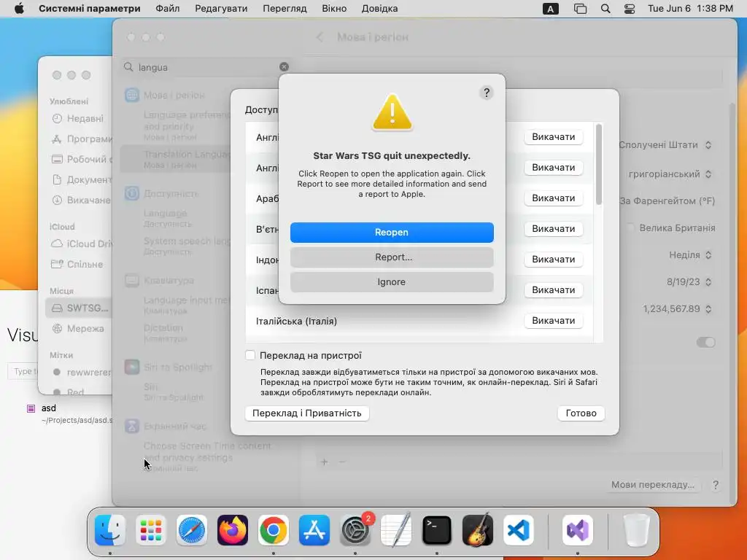747x560 pixels.
Task: Select Недавні in Finder sidebar
Action: coord(79,119)
